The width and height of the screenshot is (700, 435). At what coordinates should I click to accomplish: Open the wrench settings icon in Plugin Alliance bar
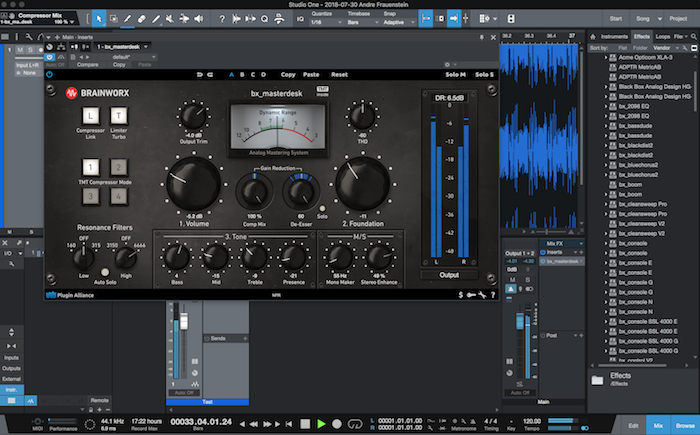click(482, 295)
